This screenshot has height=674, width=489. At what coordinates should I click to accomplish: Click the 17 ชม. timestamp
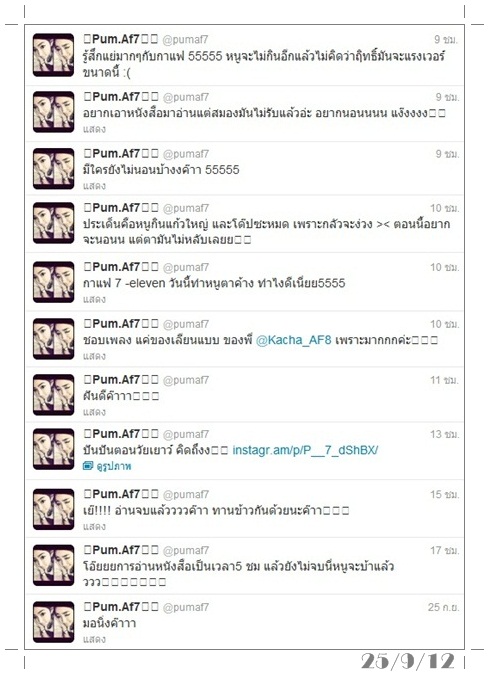445,550
